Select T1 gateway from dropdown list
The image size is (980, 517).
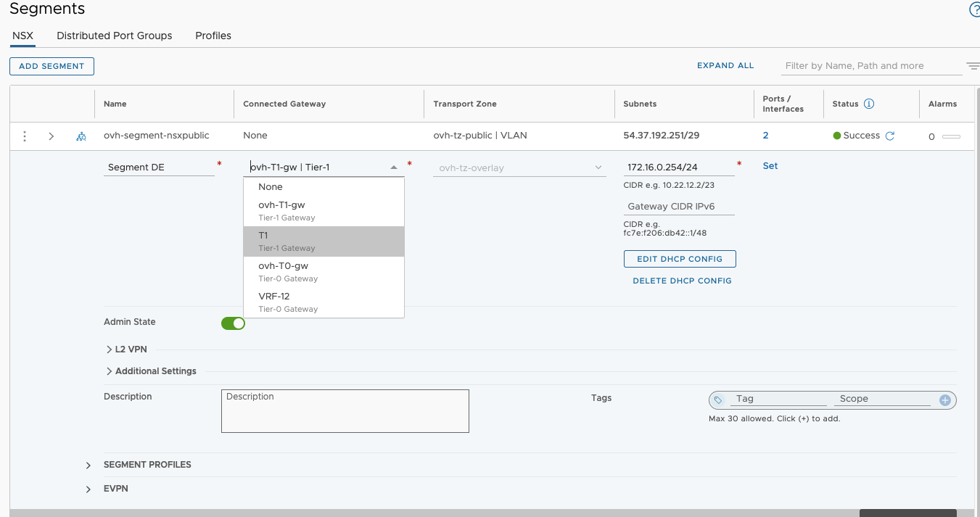click(x=324, y=241)
